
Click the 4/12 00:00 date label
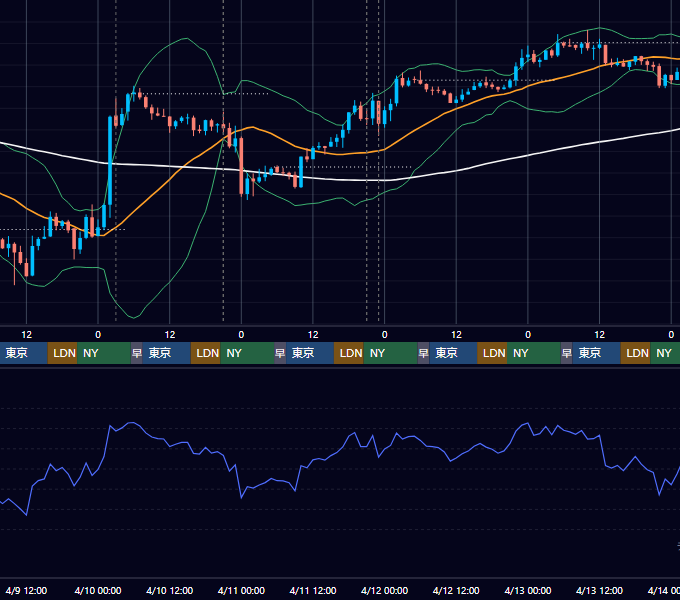pyautogui.click(x=384, y=590)
